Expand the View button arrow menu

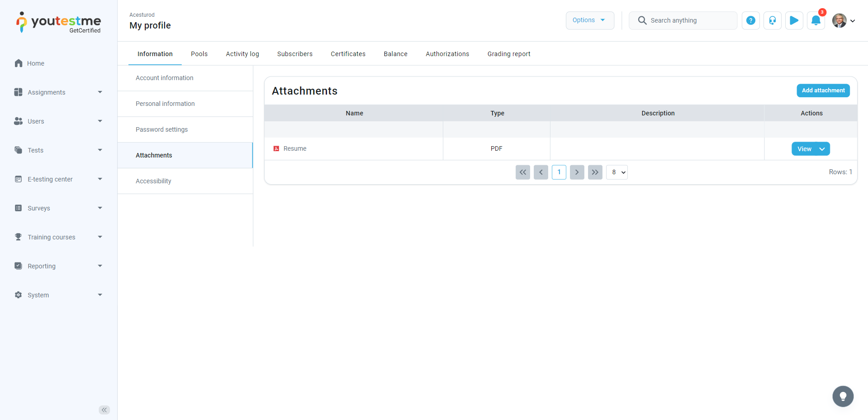[x=822, y=149]
